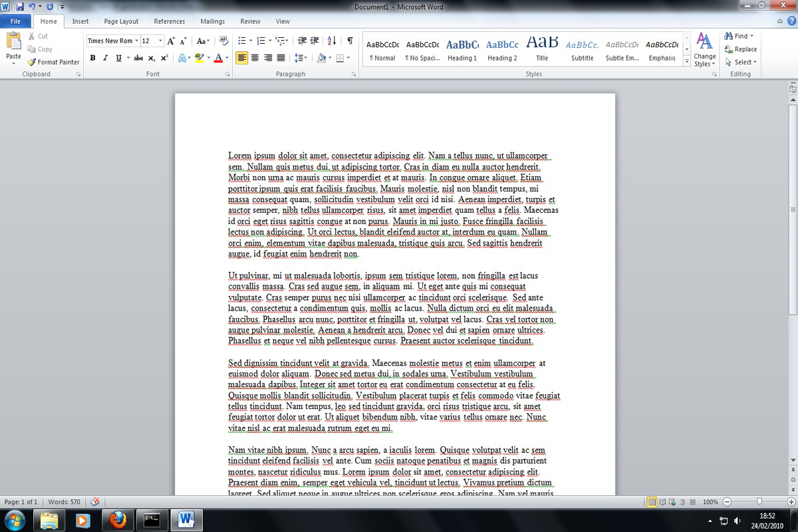This screenshot has width=798, height=532.
Task: Open the File tab
Action: pyautogui.click(x=15, y=21)
